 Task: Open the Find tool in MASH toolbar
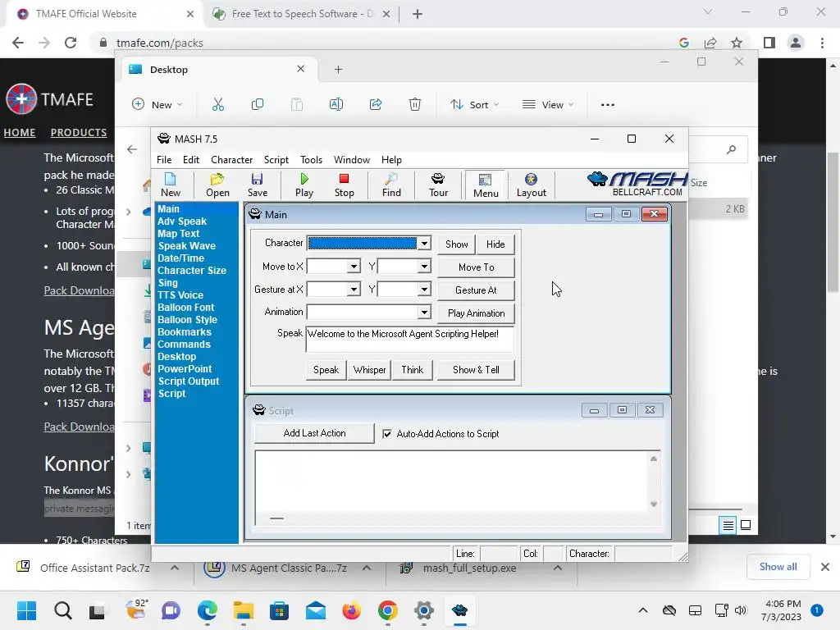[x=391, y=185]
